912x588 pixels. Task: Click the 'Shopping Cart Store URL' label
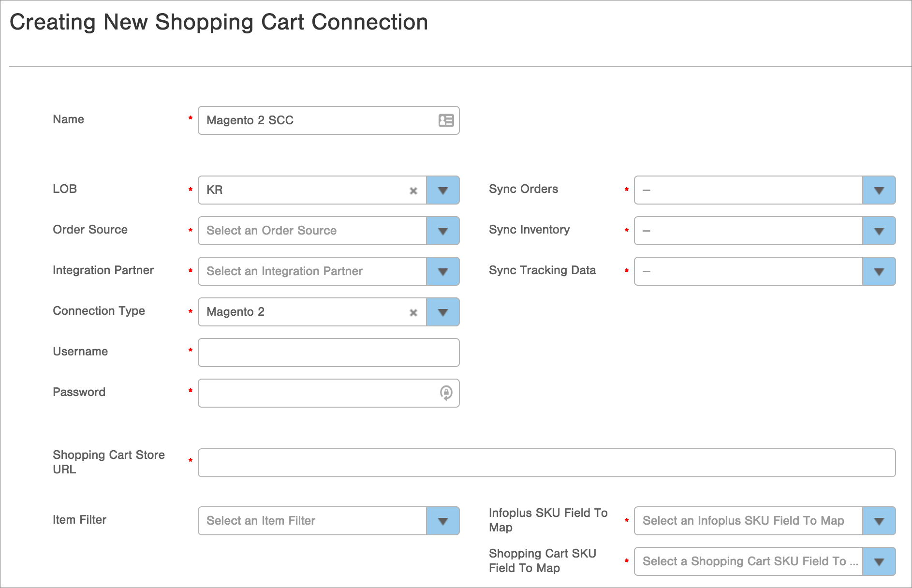click(109, 462)
